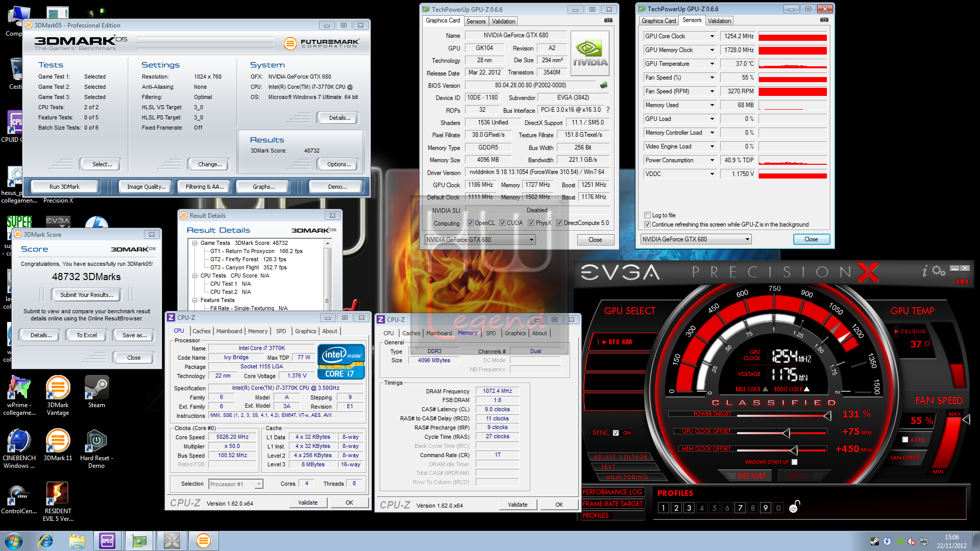Enable Windows Start Up checkbox
The image size is (980, 551).
coord(794,462)
